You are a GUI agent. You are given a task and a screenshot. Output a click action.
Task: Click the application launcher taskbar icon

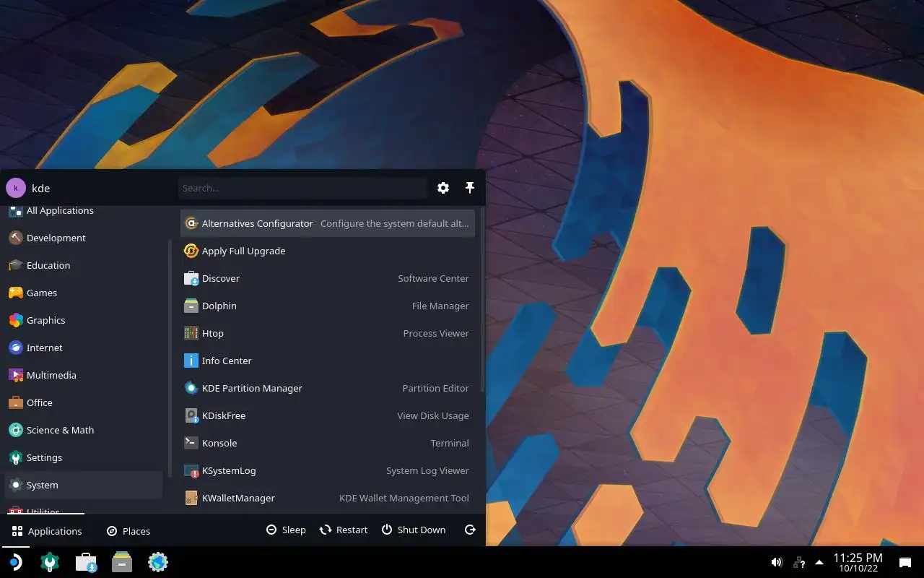[x=15, y=562]
